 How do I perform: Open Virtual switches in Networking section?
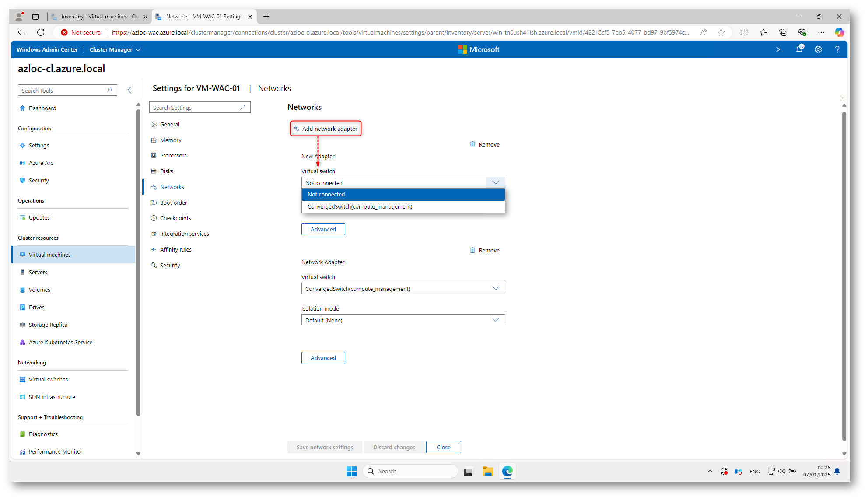click(48, 380)
